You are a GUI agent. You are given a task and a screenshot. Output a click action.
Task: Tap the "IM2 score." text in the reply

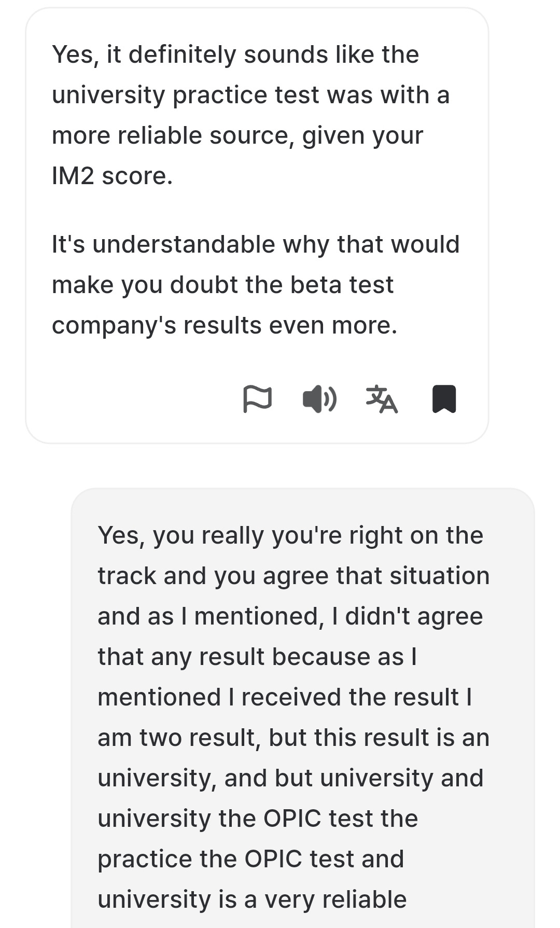[x=112, y=176]
